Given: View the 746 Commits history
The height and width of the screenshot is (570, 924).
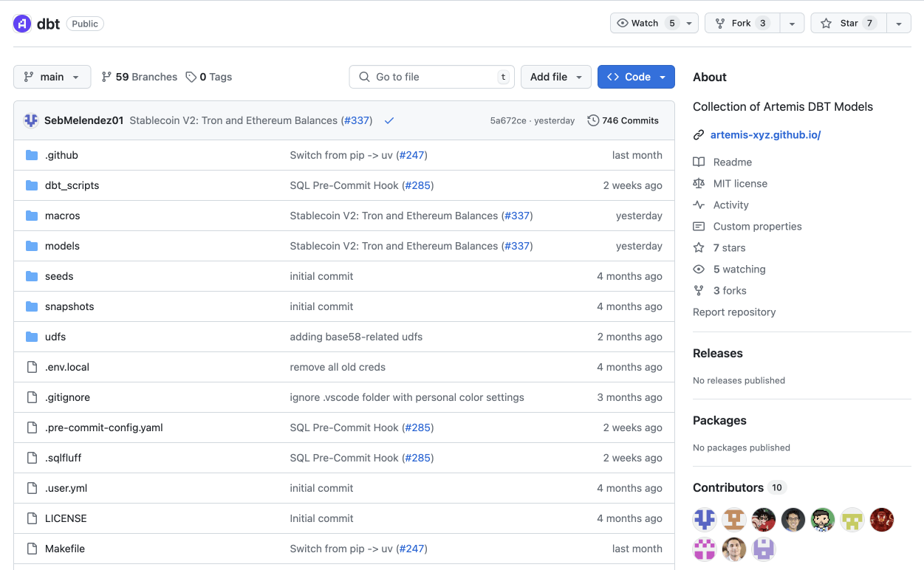Looking at the screenshot, I should pyautogui.click(x=623, y=120).
